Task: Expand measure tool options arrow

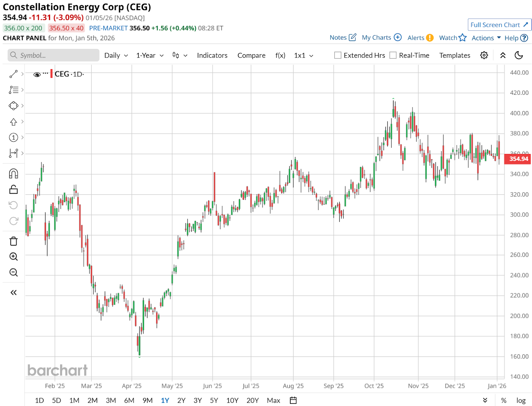Action: [22, 153]
